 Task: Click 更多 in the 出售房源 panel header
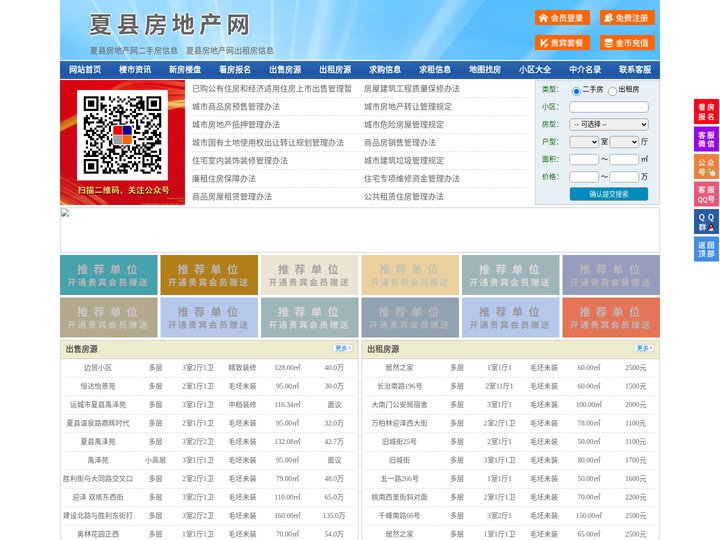tap(343, 349)
